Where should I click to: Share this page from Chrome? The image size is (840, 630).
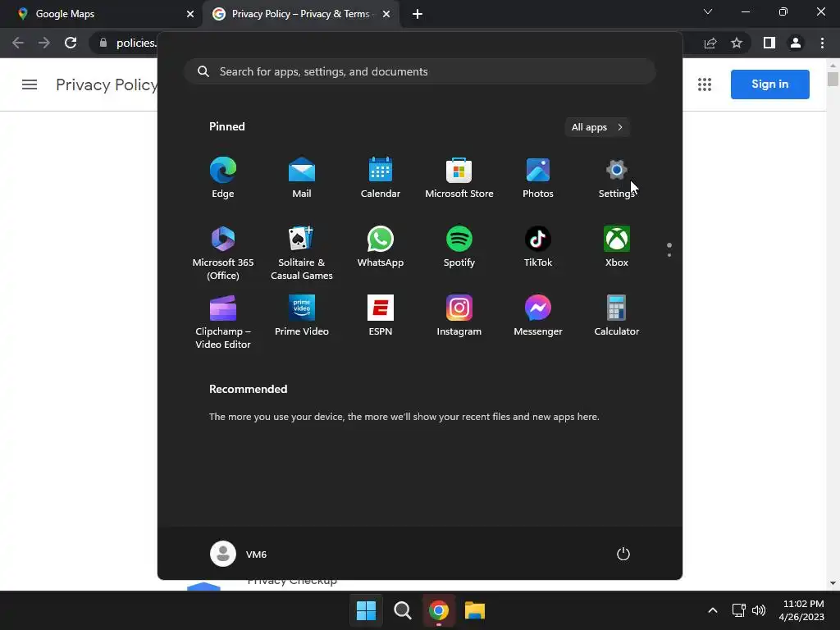click(710, 43)
